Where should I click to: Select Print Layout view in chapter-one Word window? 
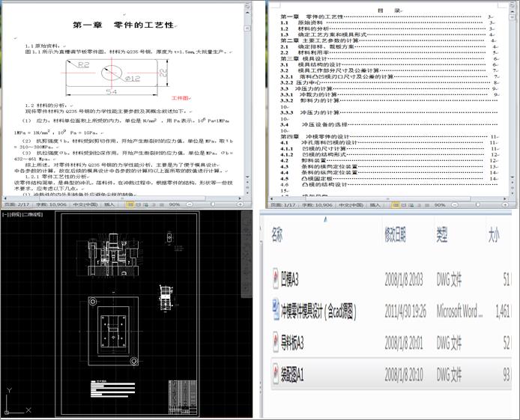click(130, 204)
